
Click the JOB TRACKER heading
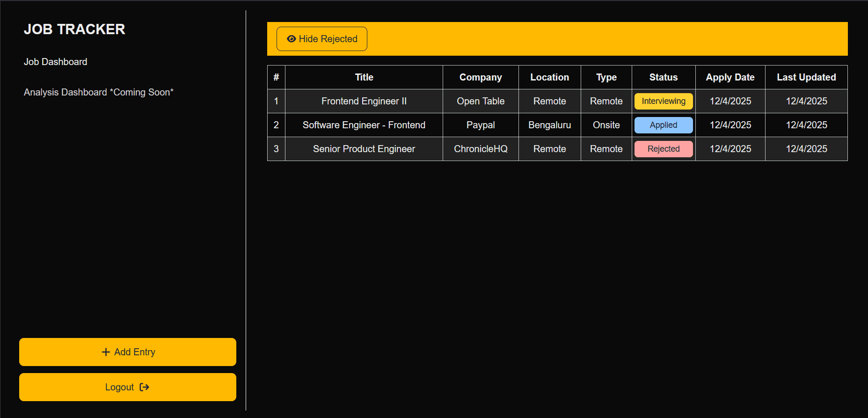coord(74,29)
